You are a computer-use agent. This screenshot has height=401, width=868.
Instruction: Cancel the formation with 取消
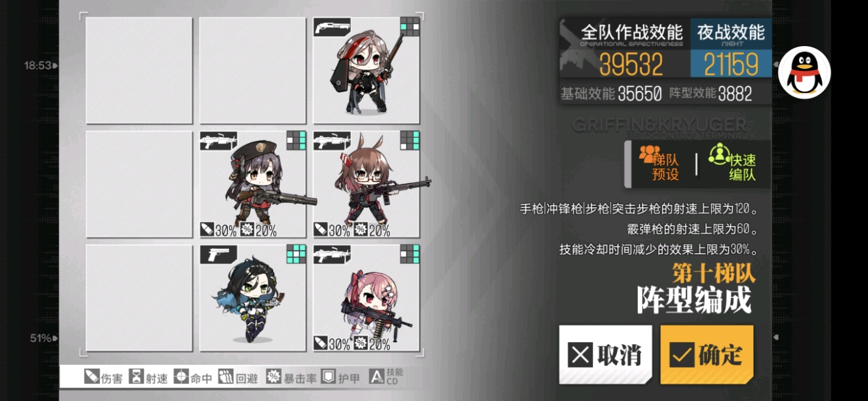(606, 354)
